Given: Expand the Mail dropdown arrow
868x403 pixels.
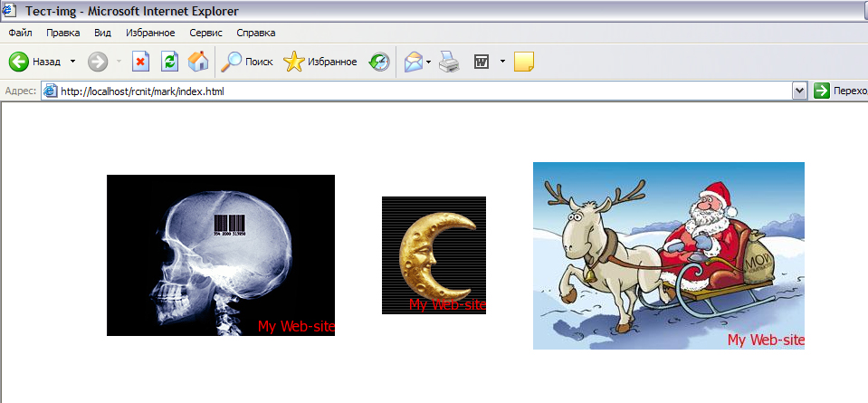Looking at the screenshot, I should pyautogui.click(x=428, y=62).
